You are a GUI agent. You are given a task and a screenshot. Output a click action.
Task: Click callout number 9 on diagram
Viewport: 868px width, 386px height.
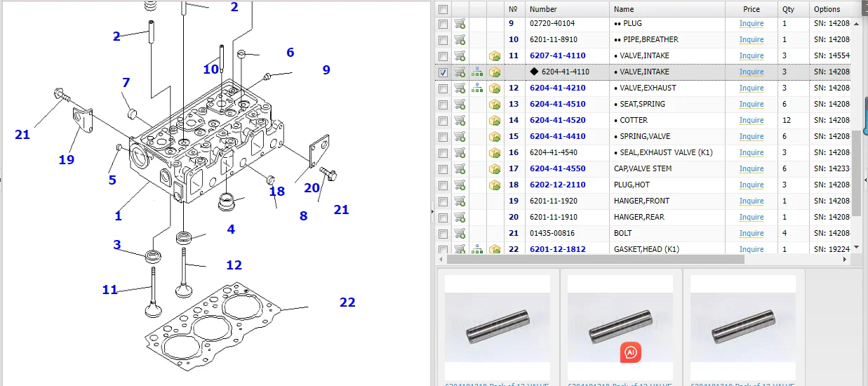pyautogui.click(x=326, y=69)
